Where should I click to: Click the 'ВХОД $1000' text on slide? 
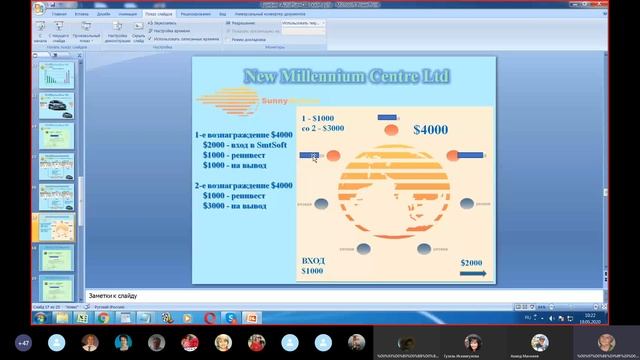click(x=313, y=266)
